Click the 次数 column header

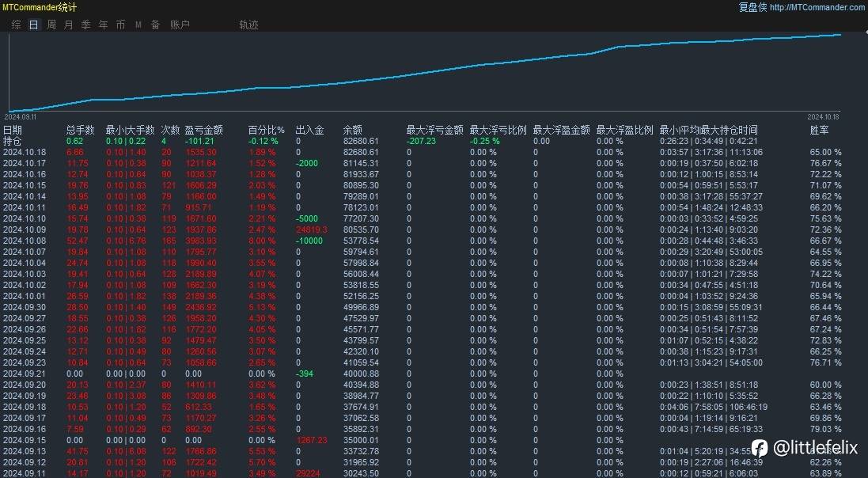(x=170, y=130)
